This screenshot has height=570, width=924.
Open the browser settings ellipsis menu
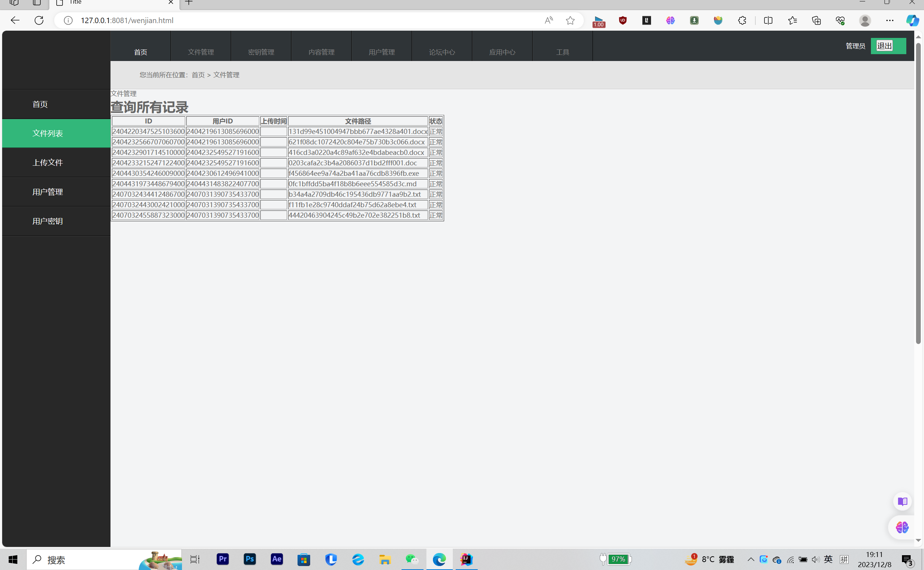tap(890, 20)
